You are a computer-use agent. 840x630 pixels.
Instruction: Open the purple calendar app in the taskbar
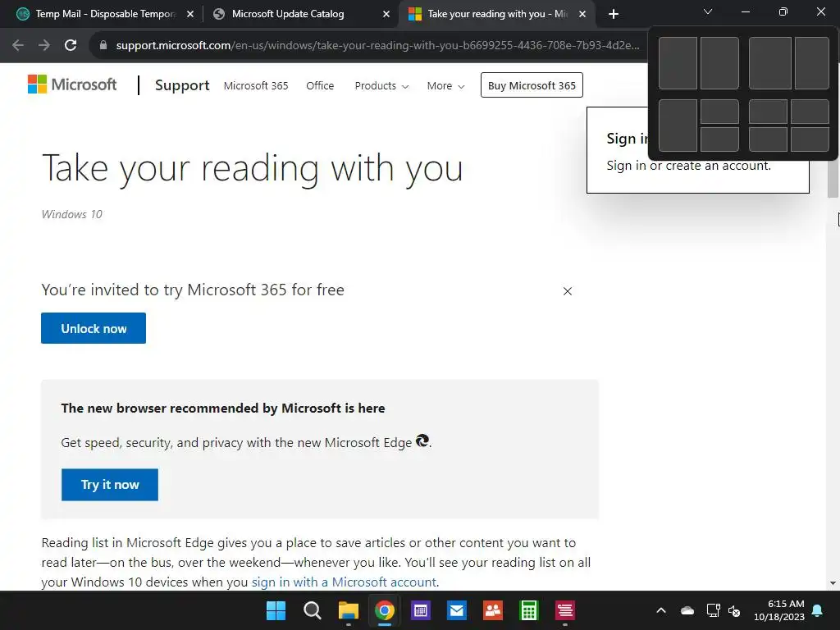point(421,610)
